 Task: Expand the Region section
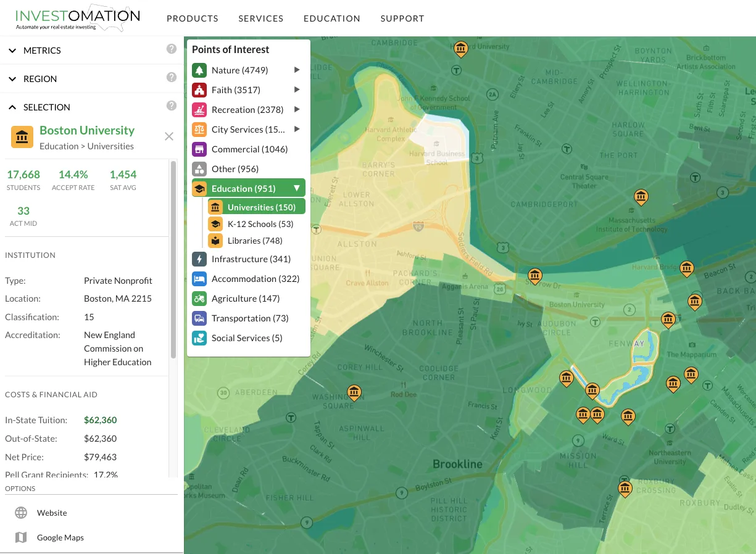click(x=40, y=79)
